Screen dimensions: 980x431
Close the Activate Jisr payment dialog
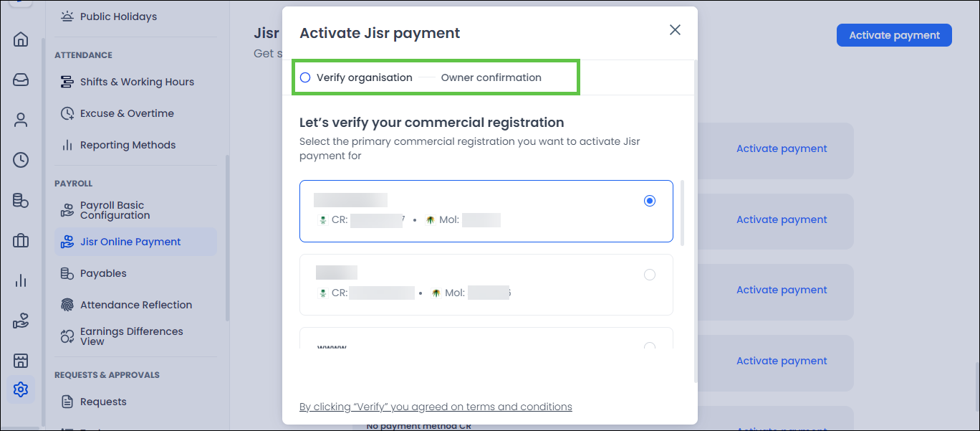675,30
